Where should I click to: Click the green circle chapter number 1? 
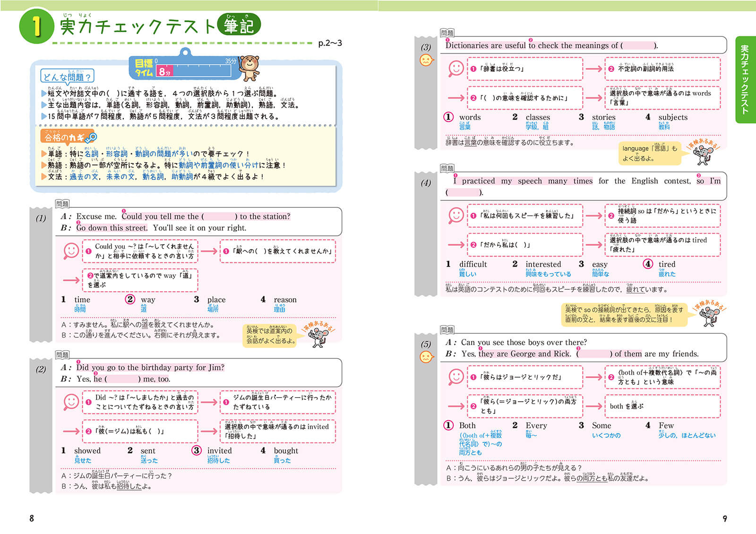(x=36, y=26)
